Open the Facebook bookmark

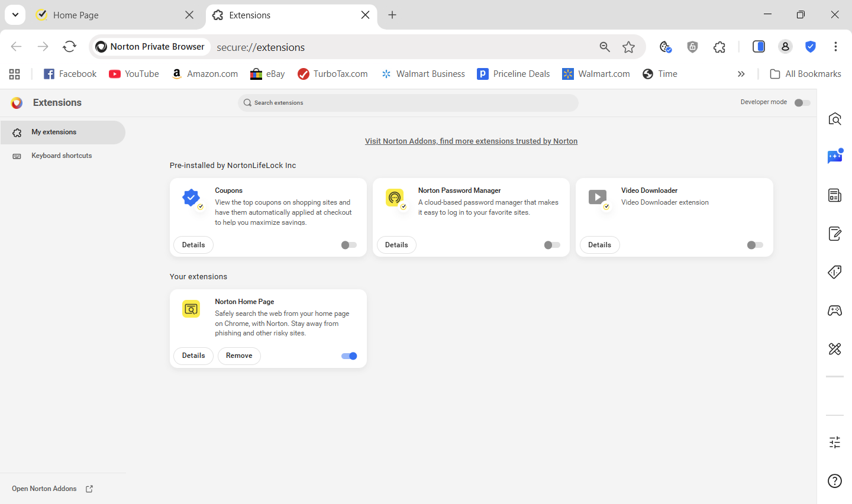[70, 74]
